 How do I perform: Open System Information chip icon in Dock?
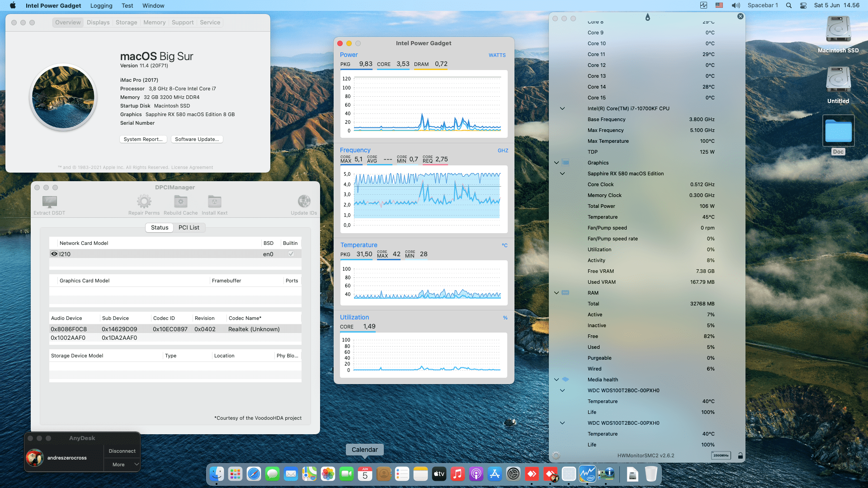click(606, 474)
